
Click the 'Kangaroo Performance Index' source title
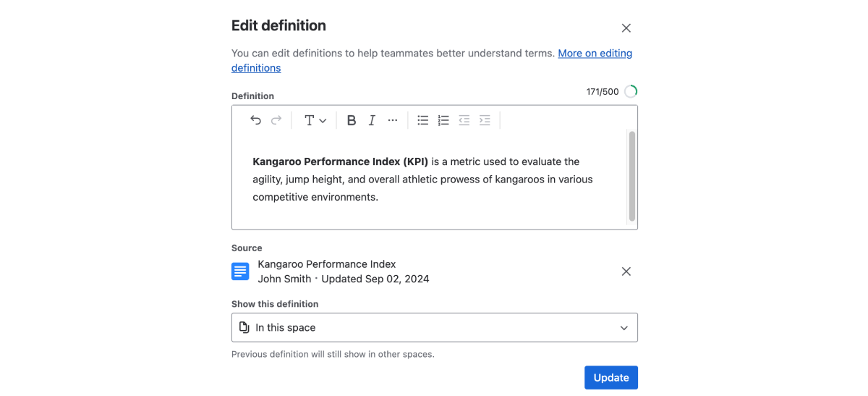(327, 264)
